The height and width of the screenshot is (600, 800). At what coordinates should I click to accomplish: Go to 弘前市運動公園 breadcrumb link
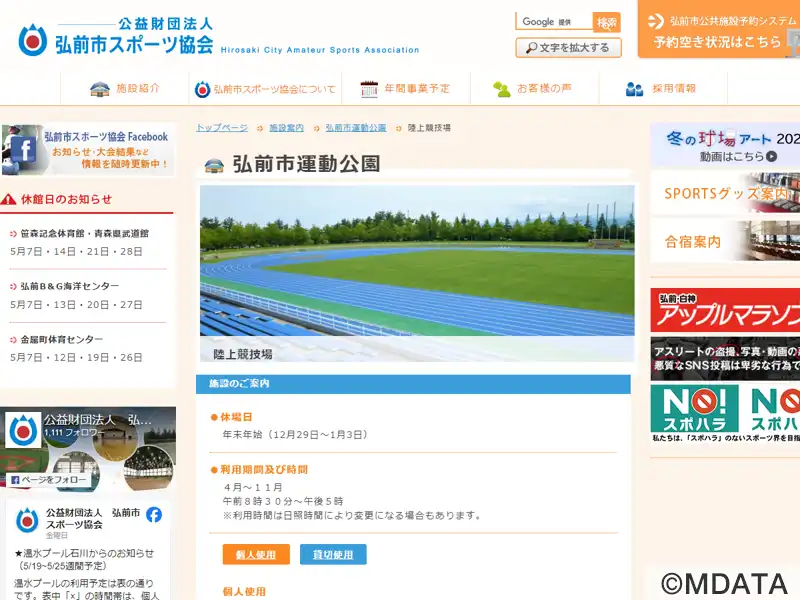356,128
